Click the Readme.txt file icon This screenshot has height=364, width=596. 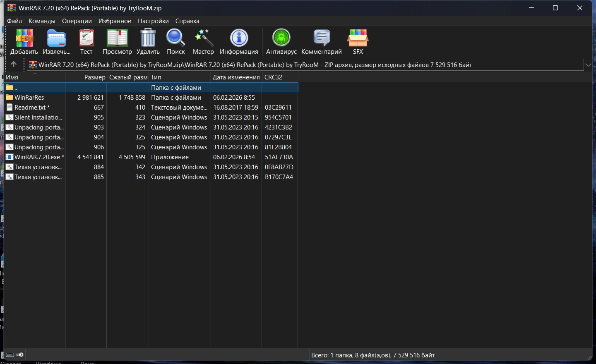point(10,108)
